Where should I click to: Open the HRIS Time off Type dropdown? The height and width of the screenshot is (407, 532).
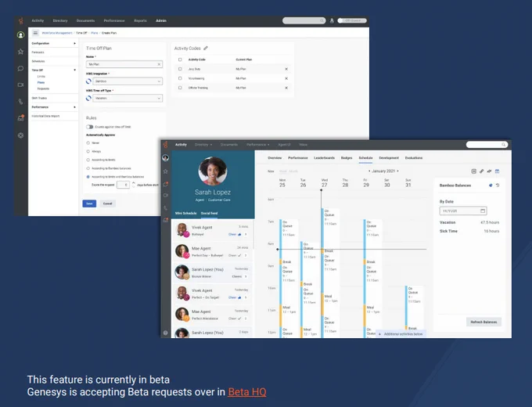(128, 98)
